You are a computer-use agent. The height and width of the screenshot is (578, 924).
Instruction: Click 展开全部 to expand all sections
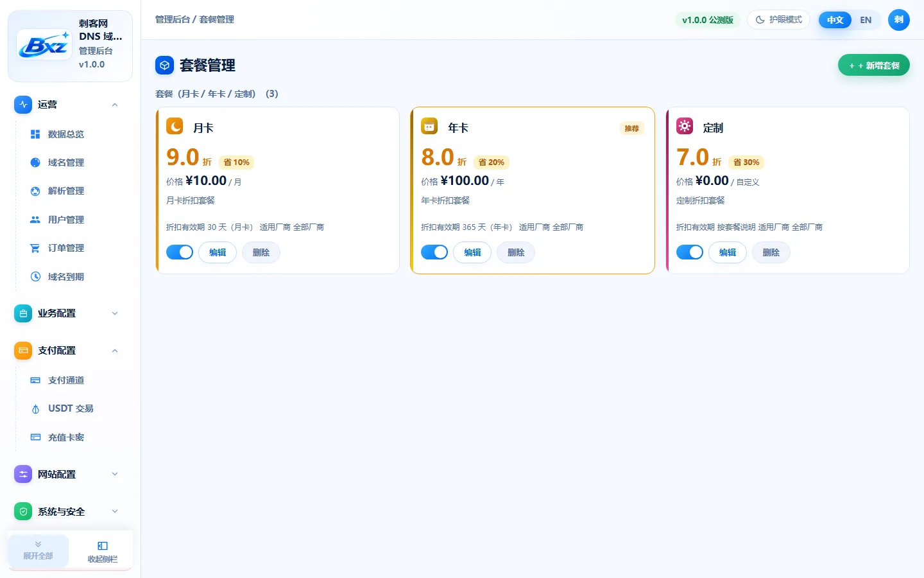pyautogui.click(x=38, y=550)
